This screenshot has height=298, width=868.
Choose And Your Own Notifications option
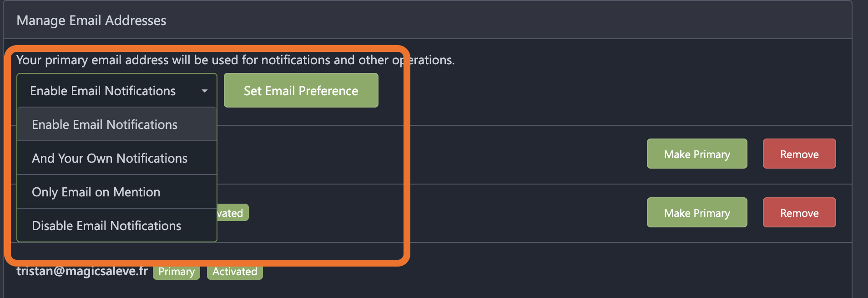pyautogui.click(x=110, y=159)
